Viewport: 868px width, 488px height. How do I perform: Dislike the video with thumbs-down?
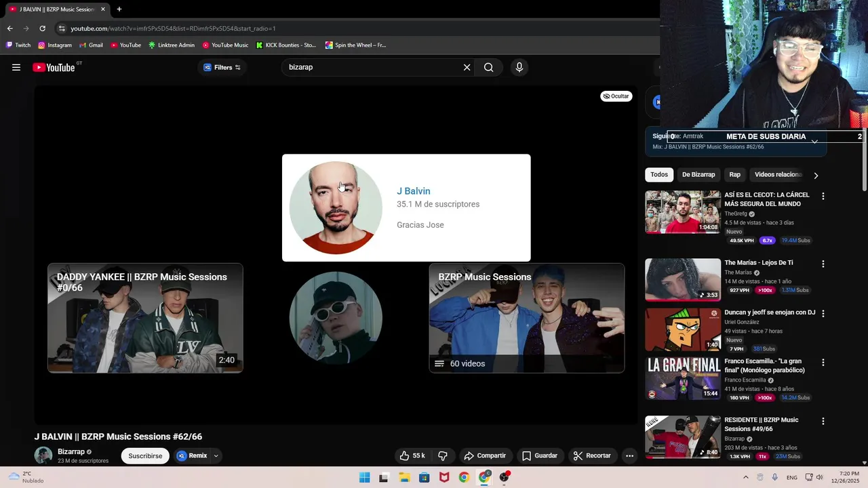tap(443, 455)
